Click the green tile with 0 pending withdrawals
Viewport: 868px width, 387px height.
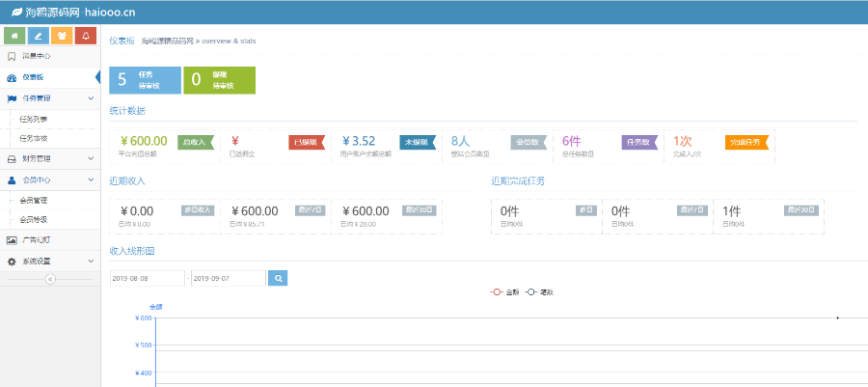click(x=219, y=80)
